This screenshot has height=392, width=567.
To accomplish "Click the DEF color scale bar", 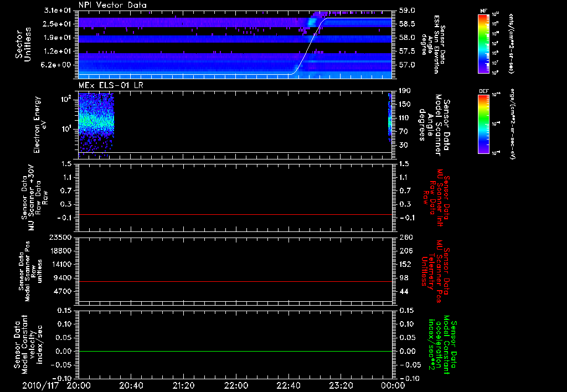I will 483,123.
